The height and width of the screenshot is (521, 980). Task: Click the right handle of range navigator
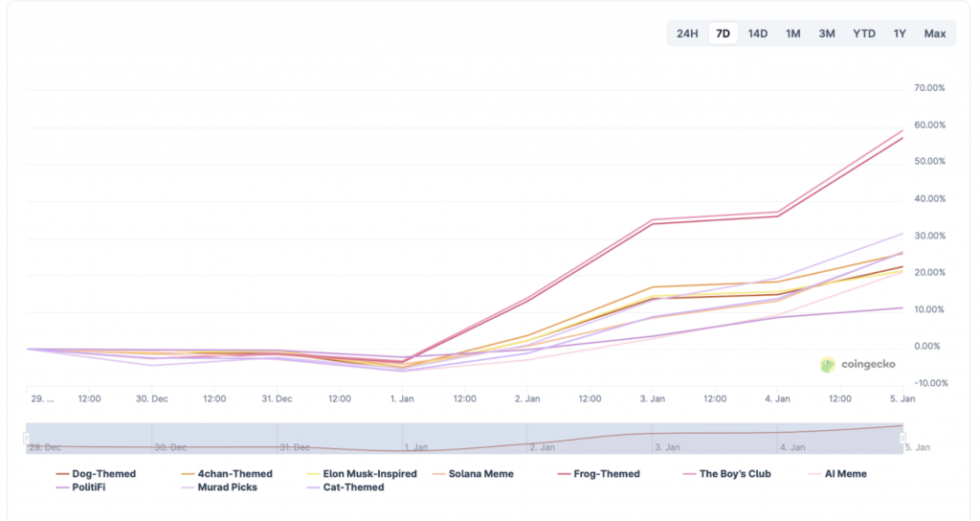(x=902, y=438)
